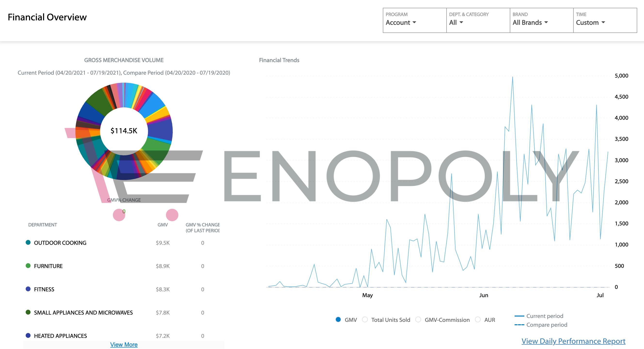Click the Outdoor Cooking teal color dot
The image size is (644, 349).
click(x=28, y=242)
